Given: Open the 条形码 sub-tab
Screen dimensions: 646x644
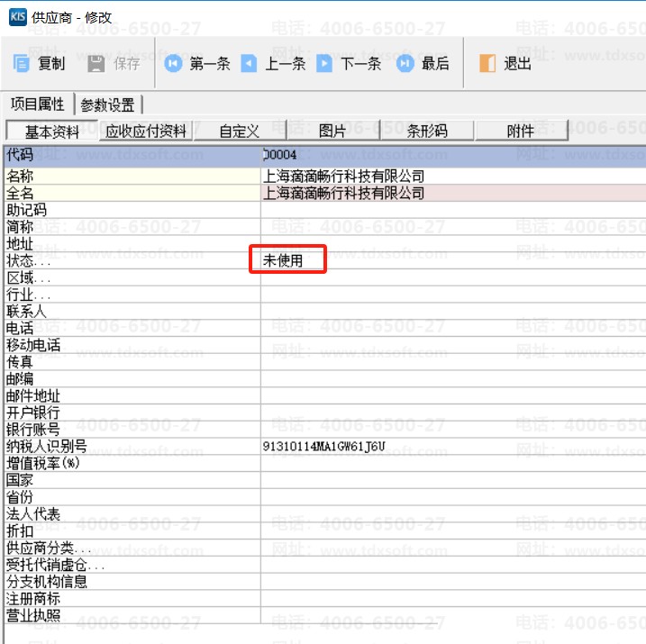Looking at the screenshot, I should click(x=426, y=132).
